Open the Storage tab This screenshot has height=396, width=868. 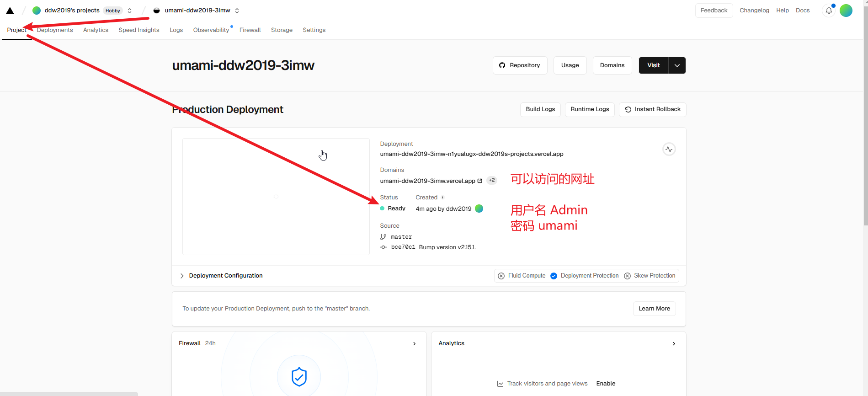[282, 30]
